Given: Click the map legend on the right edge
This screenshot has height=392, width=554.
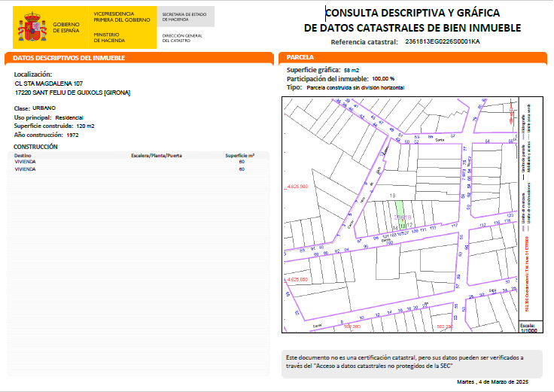Looking at the screenshot, I should [x=528, y=211].
